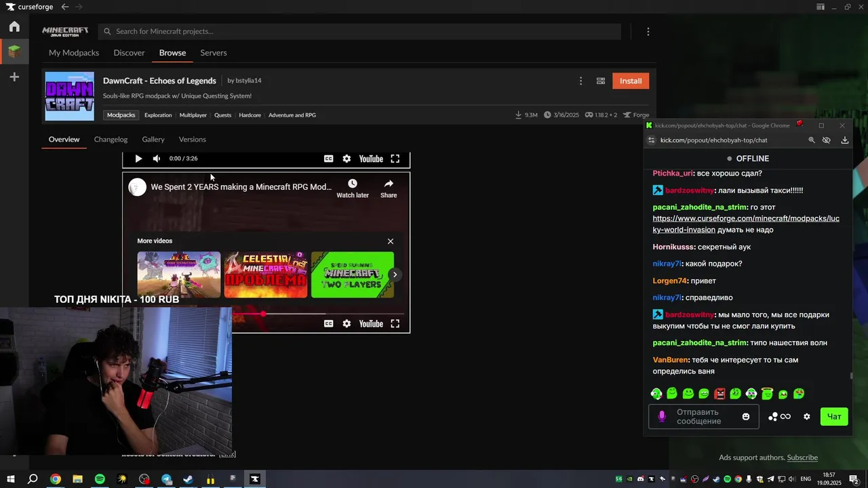Open Telegram from the taskbar
The width and height of the screenshot is (868, 488).
click(167, 479)
